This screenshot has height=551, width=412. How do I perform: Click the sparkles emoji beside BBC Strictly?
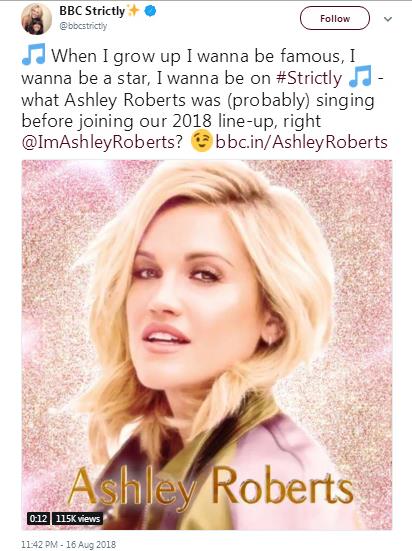134,11
